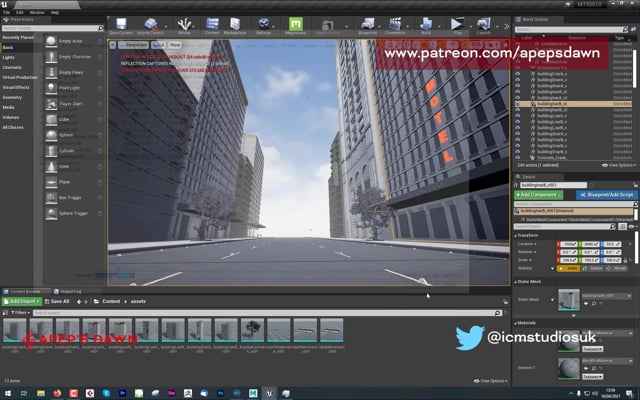Click the outliner add folder icon

point(633,29)
